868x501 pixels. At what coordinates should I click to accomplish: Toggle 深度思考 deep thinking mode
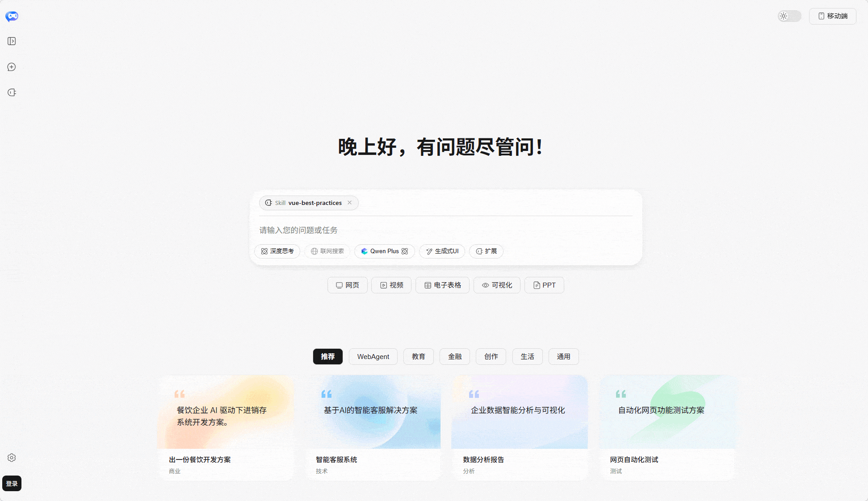tap(277, 251)
